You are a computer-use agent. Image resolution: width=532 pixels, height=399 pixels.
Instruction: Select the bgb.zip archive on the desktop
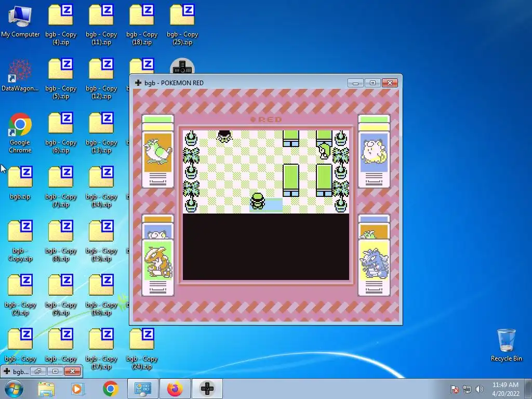point(20,183)
